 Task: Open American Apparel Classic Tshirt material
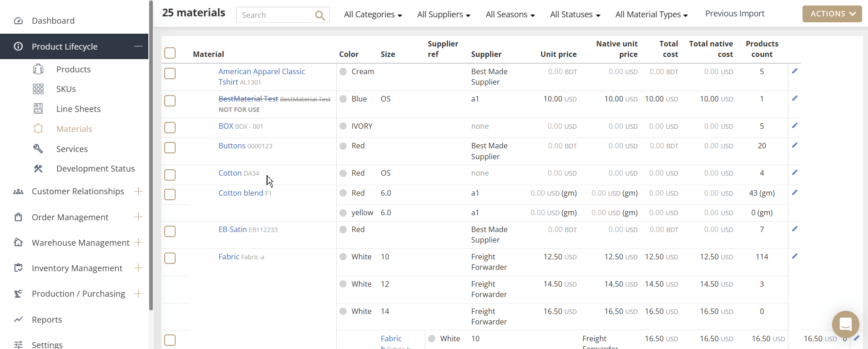coord(262,77)
